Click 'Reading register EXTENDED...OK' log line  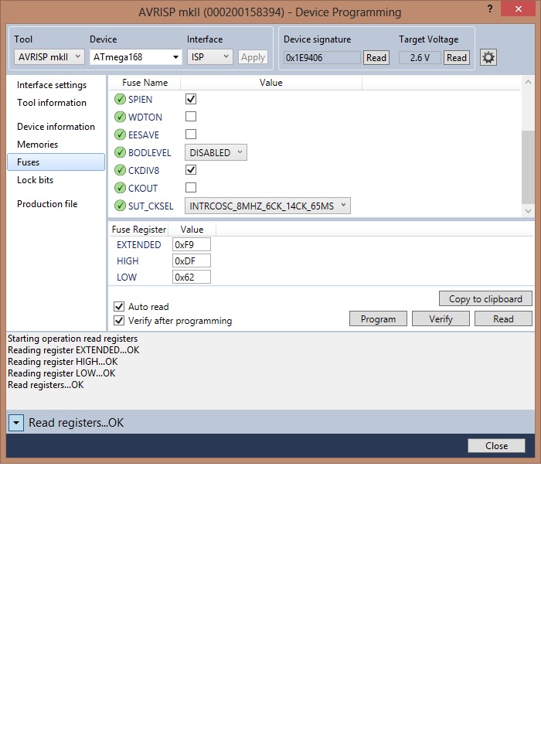[73, 350]
